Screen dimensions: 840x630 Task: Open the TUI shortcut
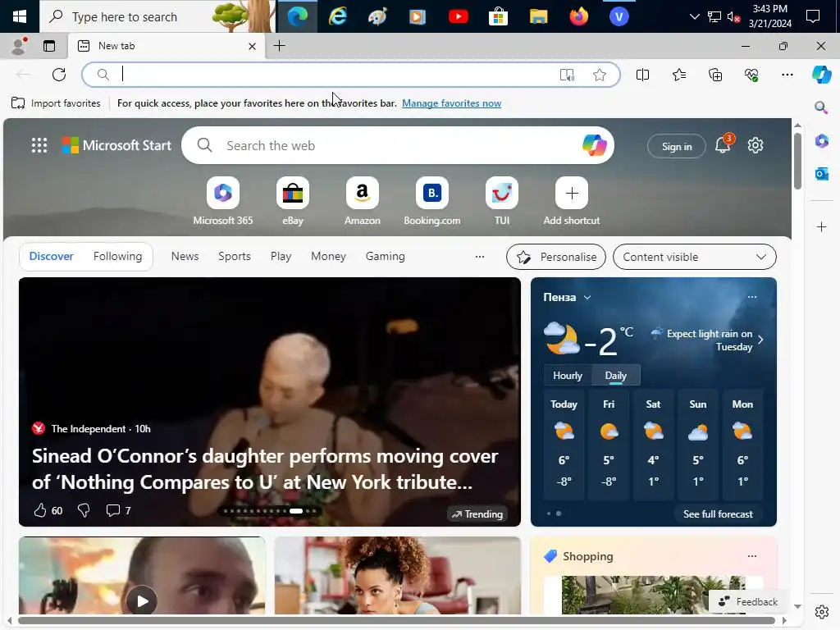tap(501, 202)
